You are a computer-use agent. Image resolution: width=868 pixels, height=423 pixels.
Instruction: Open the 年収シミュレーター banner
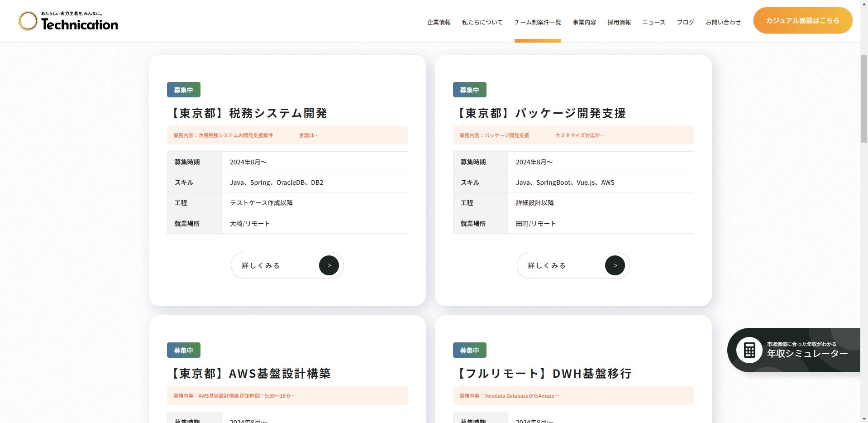point(794,350)
